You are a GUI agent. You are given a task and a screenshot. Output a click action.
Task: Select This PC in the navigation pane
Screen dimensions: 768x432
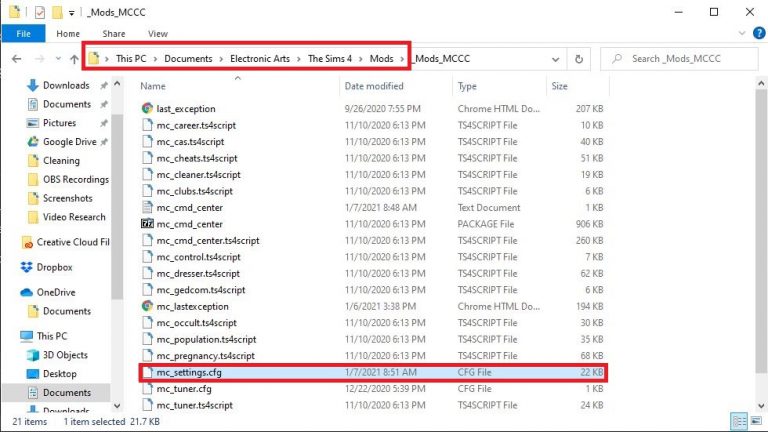51,336
